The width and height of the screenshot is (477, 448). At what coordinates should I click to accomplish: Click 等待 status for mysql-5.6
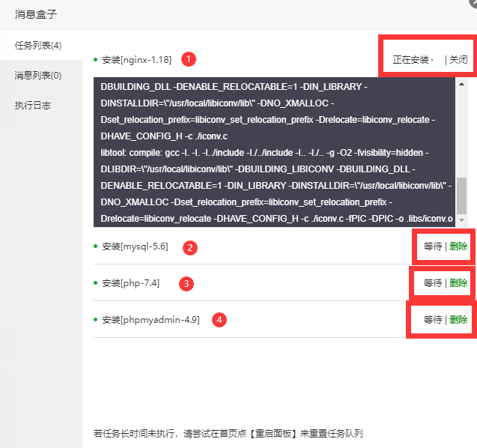click(433, 246)
